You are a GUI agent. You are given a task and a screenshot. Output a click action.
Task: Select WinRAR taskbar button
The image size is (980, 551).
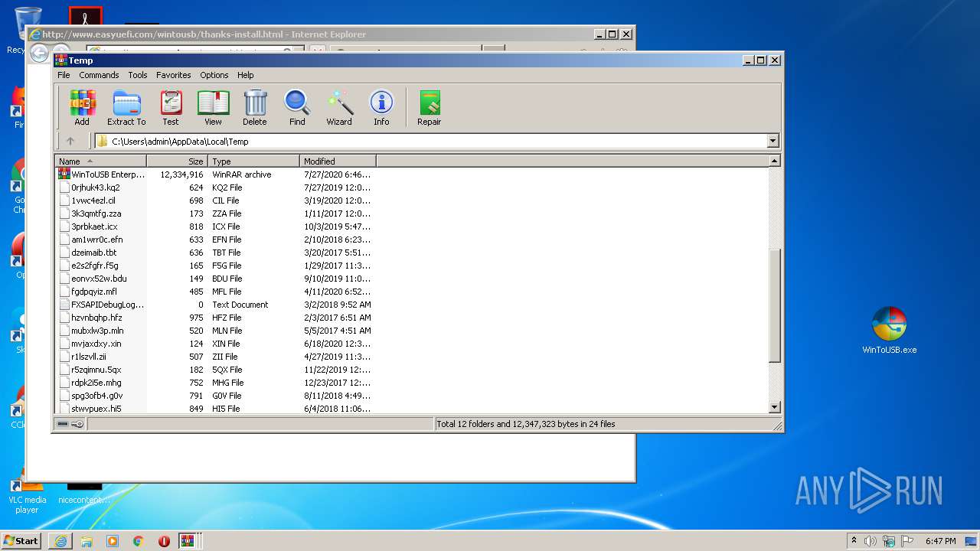point(188,541)
